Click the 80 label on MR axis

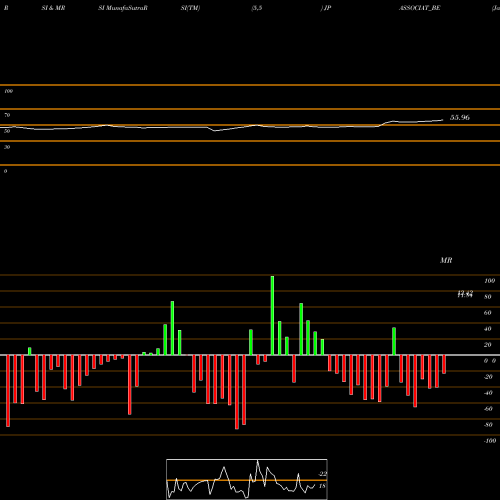(x=488, y=297)
